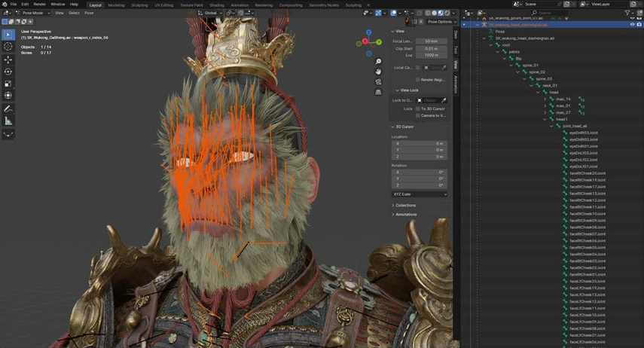Open the Pose Mode dropdown

coord(33,13)
